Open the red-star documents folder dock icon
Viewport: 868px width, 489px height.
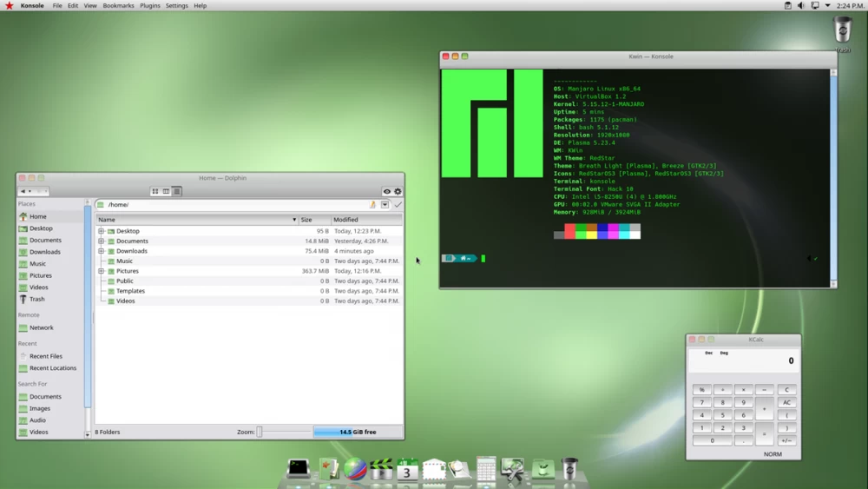328,469
